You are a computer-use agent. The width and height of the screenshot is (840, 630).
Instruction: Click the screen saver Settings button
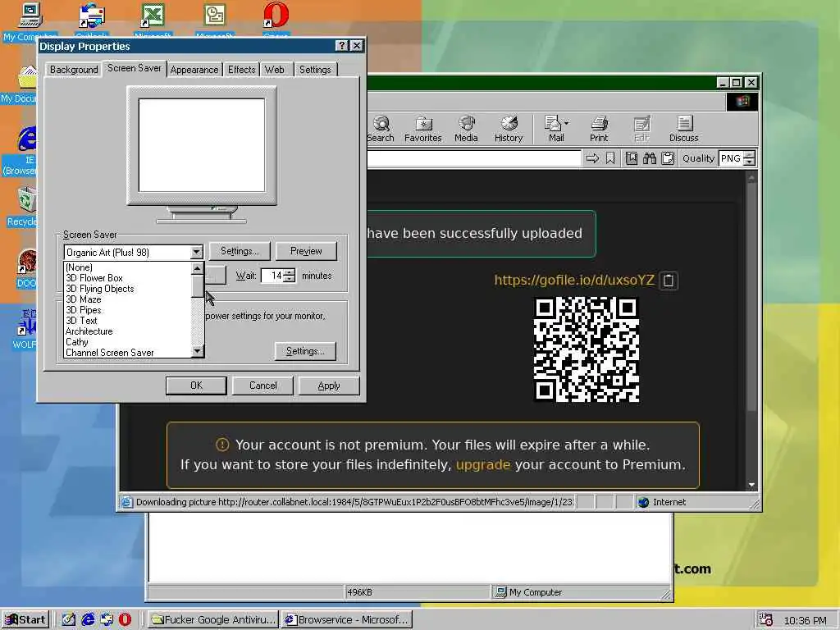tap(239, 251)
